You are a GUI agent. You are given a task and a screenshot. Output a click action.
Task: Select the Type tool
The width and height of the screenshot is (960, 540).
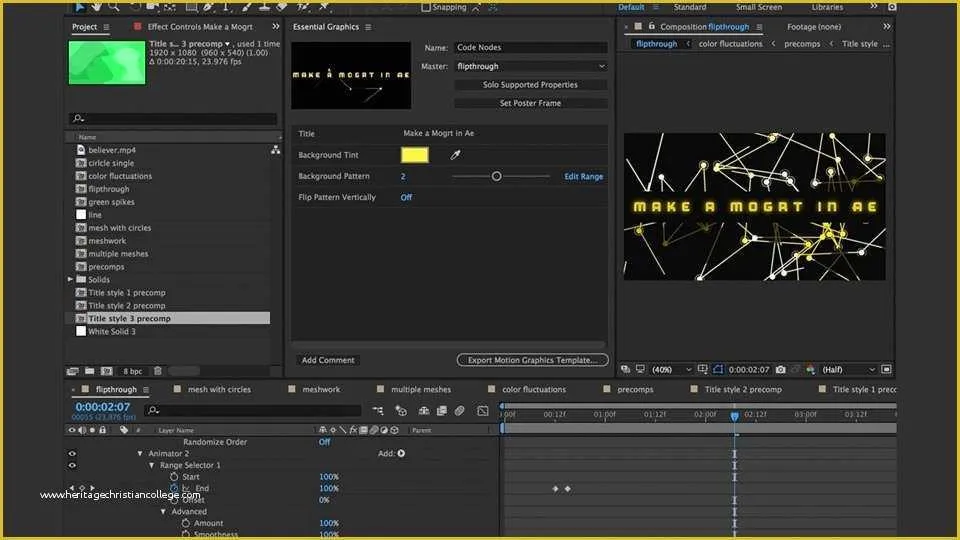(x=226, y=7)
